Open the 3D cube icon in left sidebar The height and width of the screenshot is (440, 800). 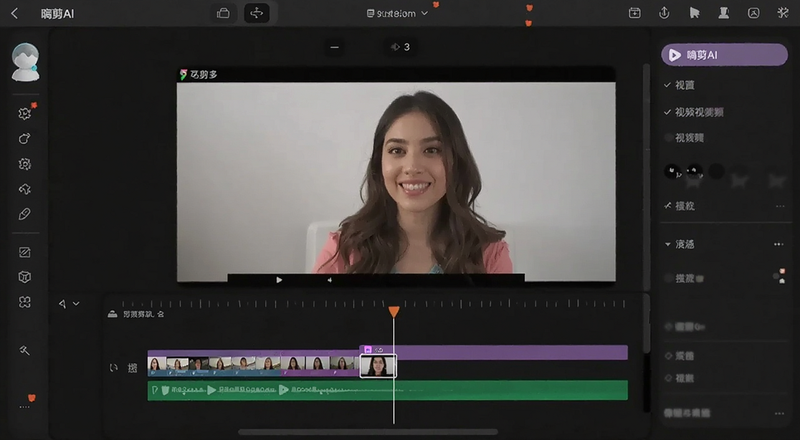pos(24,277)
